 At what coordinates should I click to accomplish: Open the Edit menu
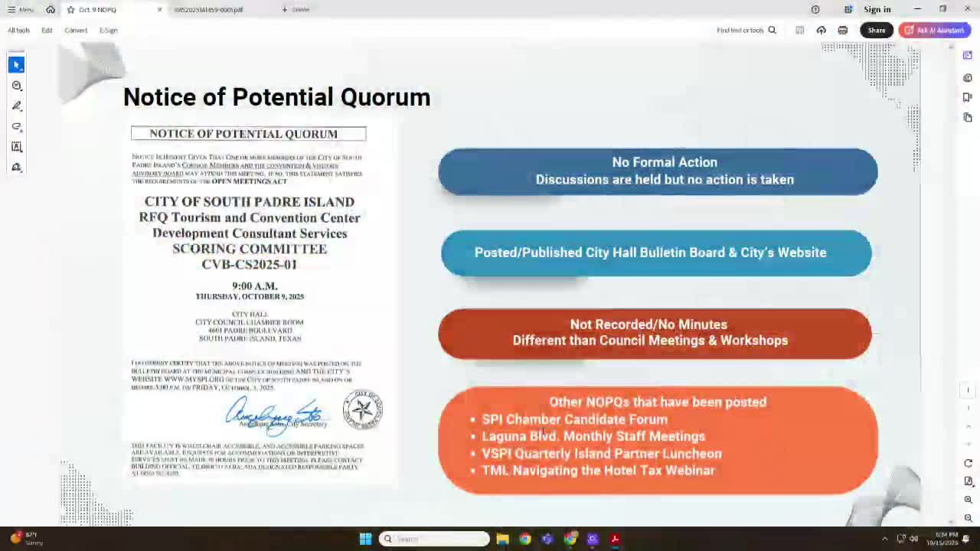pyautogui.click(x=47, y=30)
